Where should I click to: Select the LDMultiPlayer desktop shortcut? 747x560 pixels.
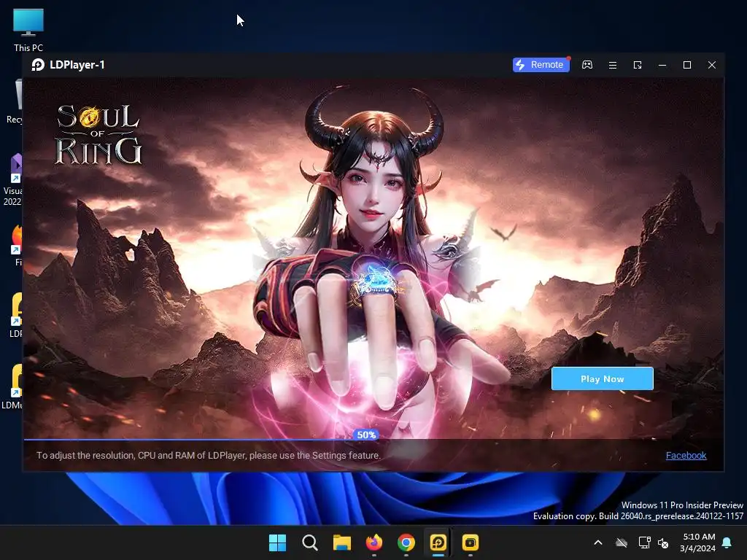pyautogui.click(x=12, y=386)
